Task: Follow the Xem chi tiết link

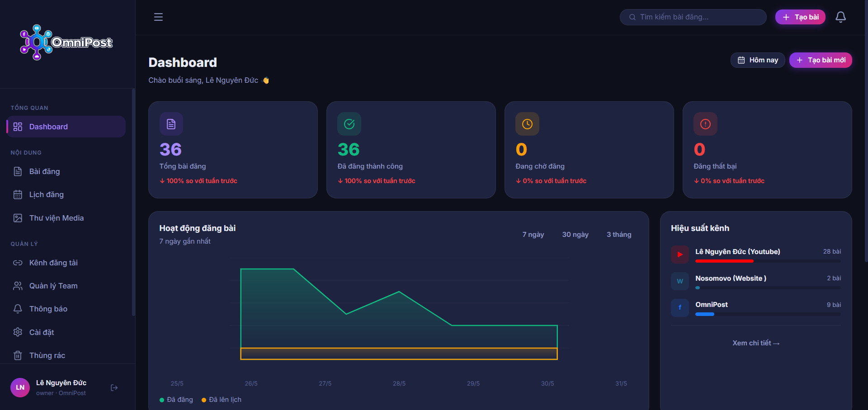Action: tap(756, 343)
